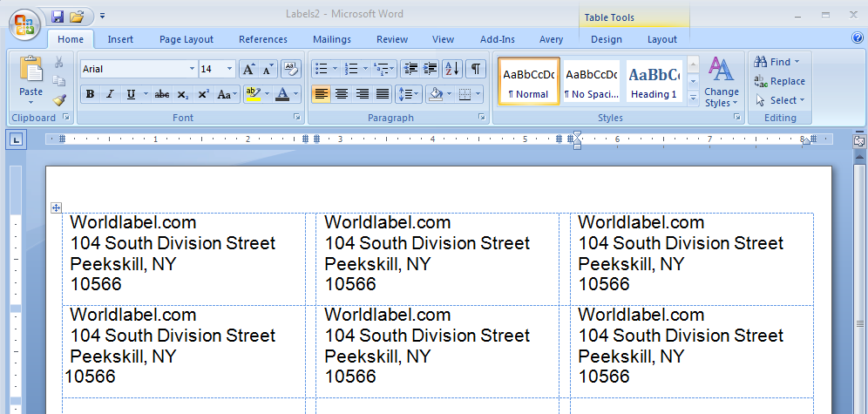The height and width of the screenshot is (414, 868).
Task: Open the Avery tab
Action: [551, 39]
